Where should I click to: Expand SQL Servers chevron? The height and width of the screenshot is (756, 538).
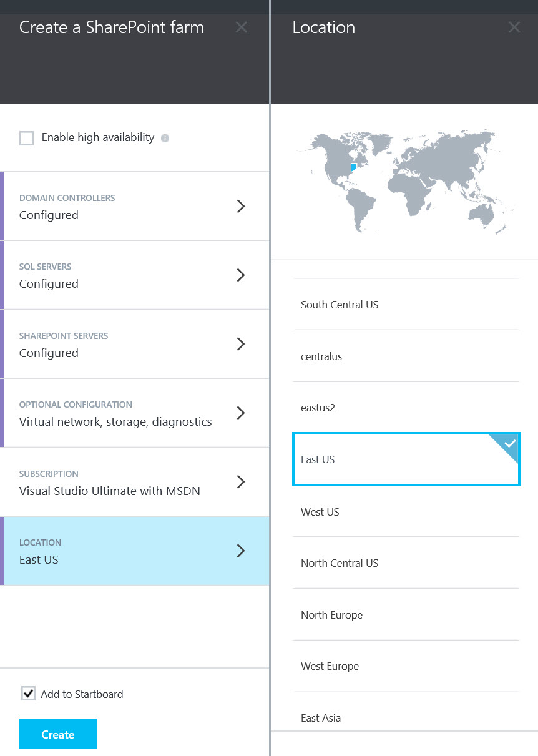pyautogui.click(x=241, y=275)
